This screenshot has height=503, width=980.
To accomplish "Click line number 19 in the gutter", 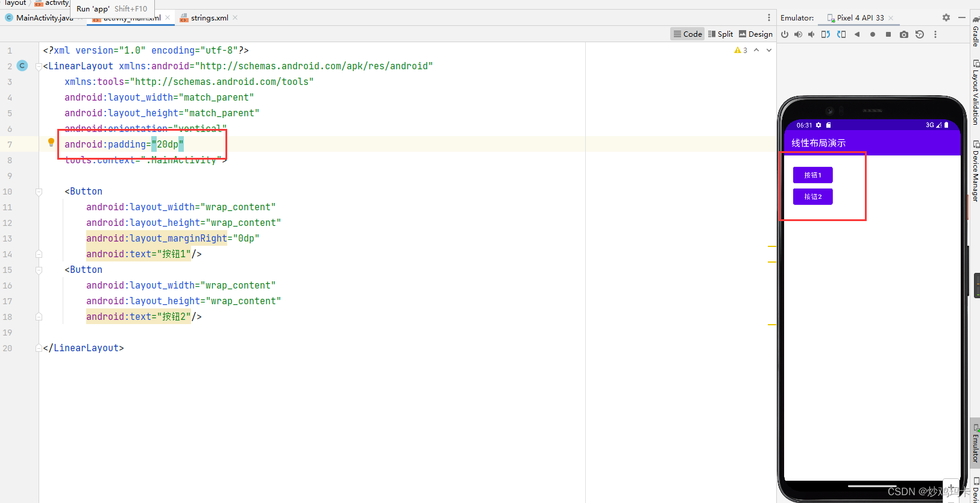I will [7, 333].
